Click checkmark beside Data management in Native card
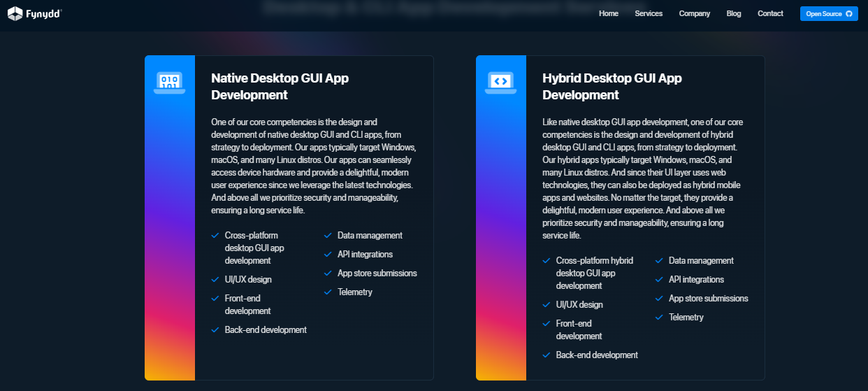The width and height of the screenshot is (868, 391). 328,236
